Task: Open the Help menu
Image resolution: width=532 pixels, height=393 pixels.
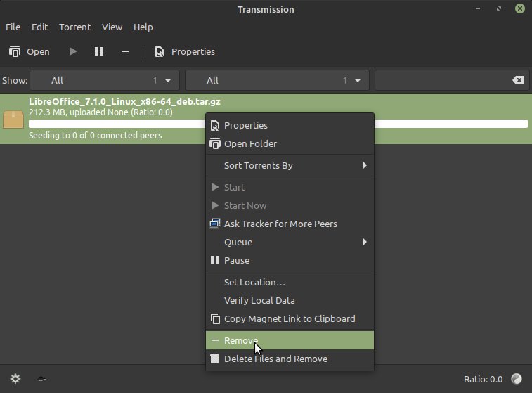Action: click(143, 27)
